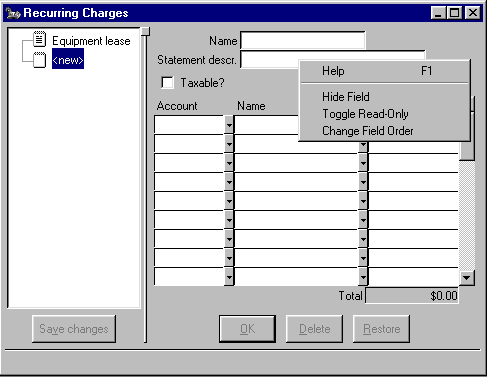Viewport: 487px width, 377px height.
Task: Open the Recurring Charges title bar system icon
Action: (x=13, y=13)
